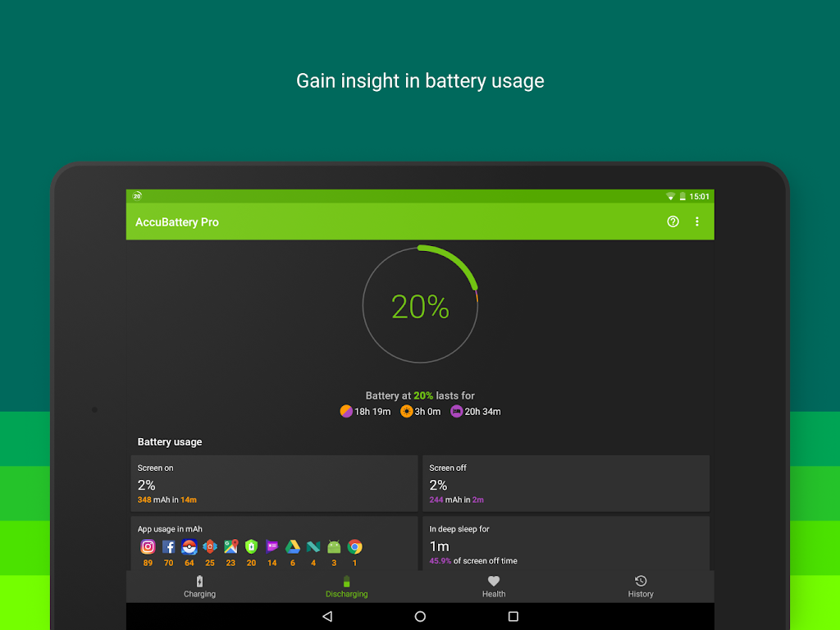The height and width of the screenshot is (630, 840).
Task: Tap the Facebook app usage icon
Action: [x=169, y=546]
